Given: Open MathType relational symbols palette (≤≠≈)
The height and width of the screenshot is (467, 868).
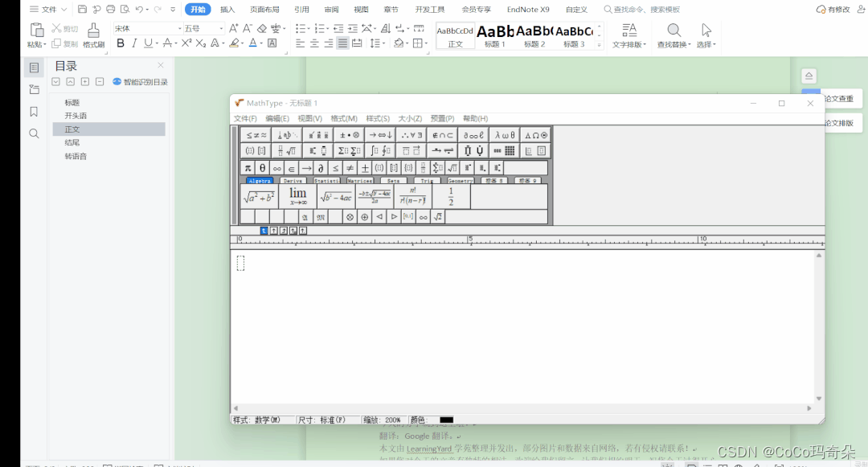Looking at the screenshot, I should [x=256, y=135].
